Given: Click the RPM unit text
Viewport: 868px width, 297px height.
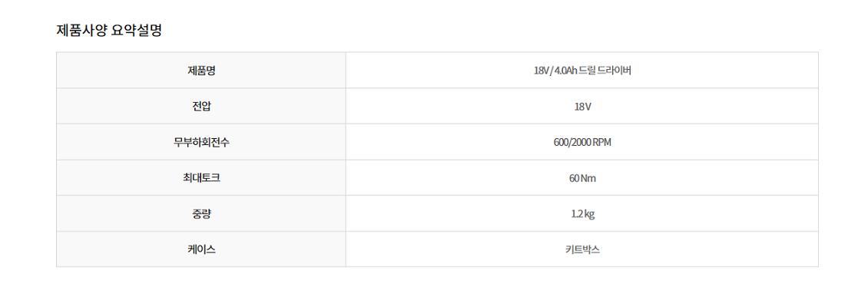Looking at the screenshot, I should click(x=602, y=142).
